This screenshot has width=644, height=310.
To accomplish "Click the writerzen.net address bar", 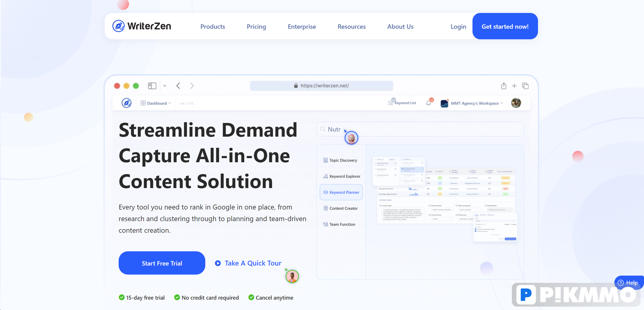I will 321,86.
